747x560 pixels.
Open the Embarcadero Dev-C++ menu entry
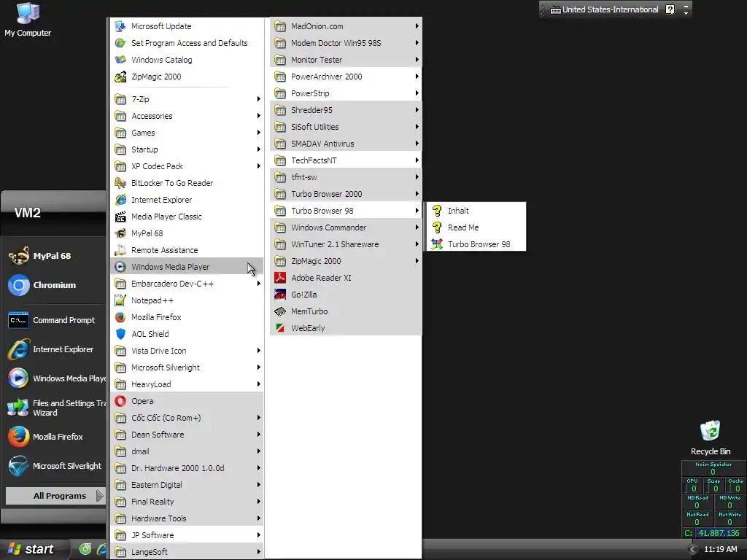pos(187,284)
